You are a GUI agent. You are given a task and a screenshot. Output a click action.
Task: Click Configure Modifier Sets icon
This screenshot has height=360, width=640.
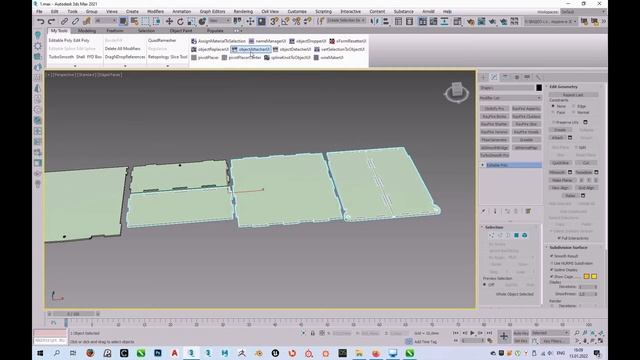[x=528, y=211]
